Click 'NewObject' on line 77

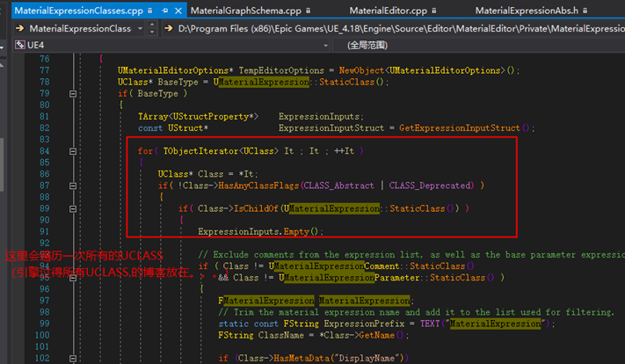[x=361, y=70]
